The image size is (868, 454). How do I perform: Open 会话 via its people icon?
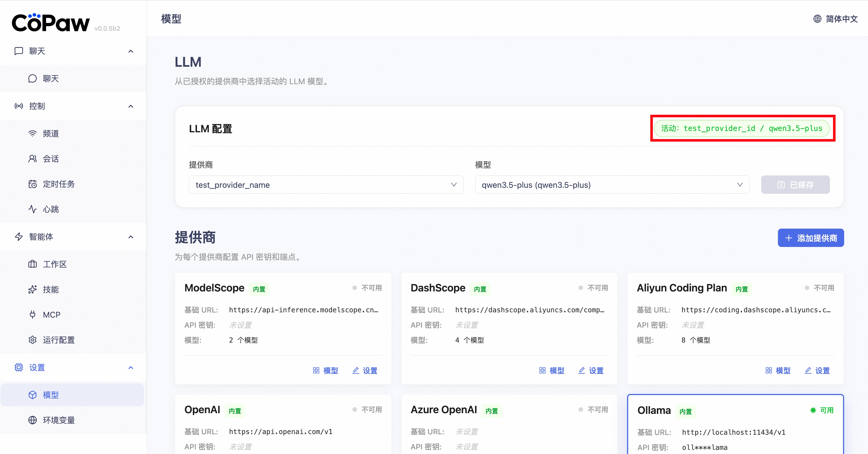tap(32, 159)
